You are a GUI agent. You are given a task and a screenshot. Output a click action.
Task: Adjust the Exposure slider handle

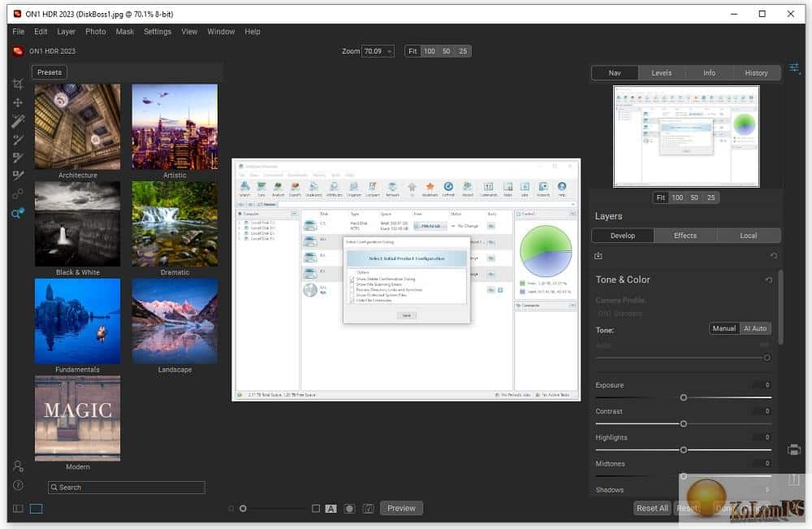pos(684,398)
